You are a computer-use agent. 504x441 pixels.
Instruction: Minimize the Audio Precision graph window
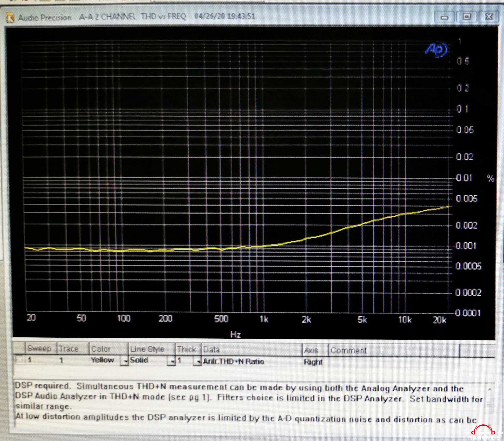444,17
